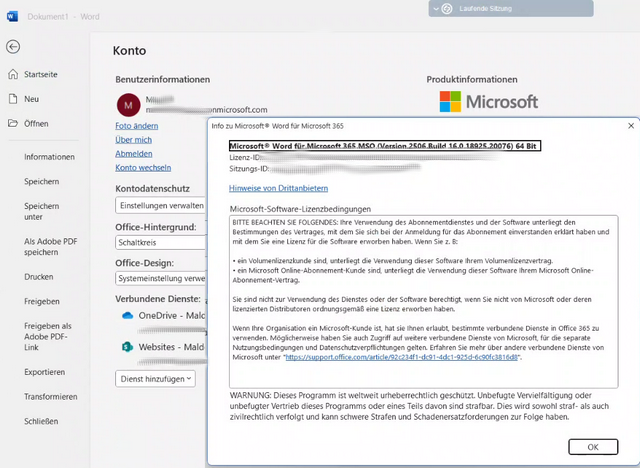The height and width of the screenshot is (468, 640).
Task: Click the Kontodatenschutz heading
Action: (x=152, y=189)
